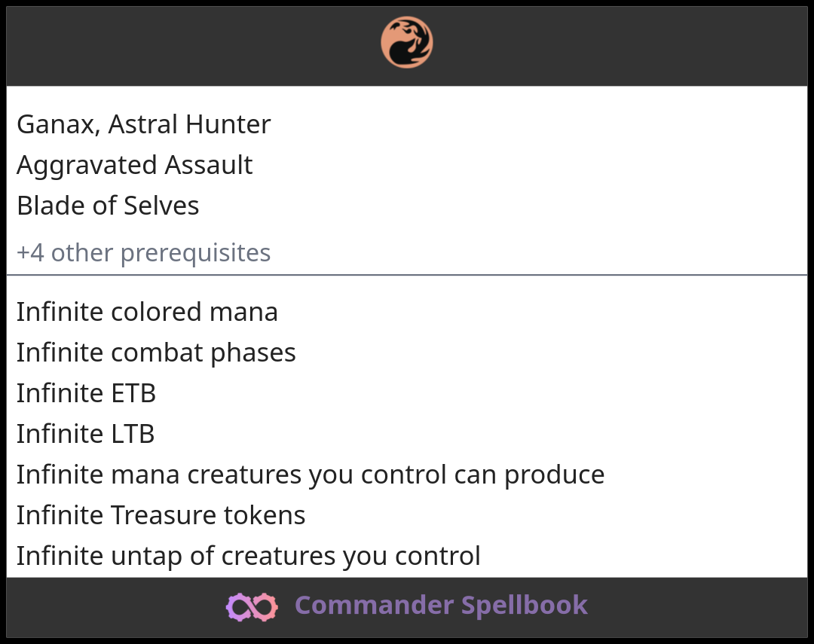This screenshot has height=644, width=814.
Task: Click the divider line above the results
Action: coord(407,275)
